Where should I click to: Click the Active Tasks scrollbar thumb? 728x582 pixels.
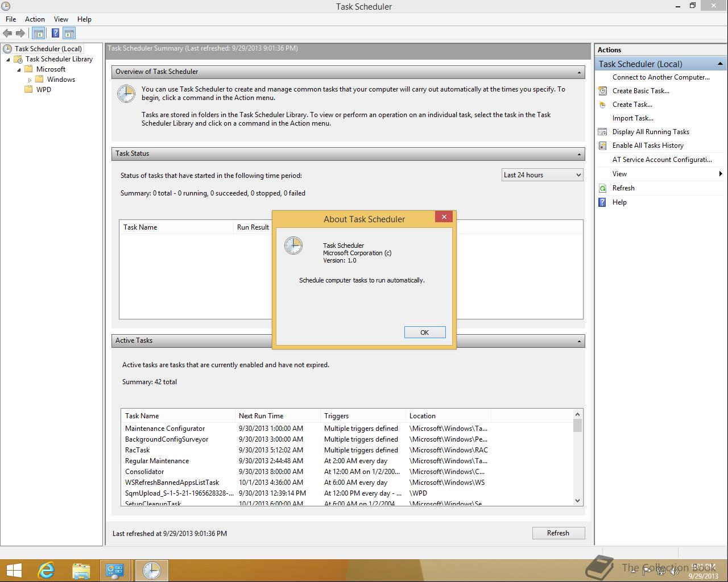point(578,426)
